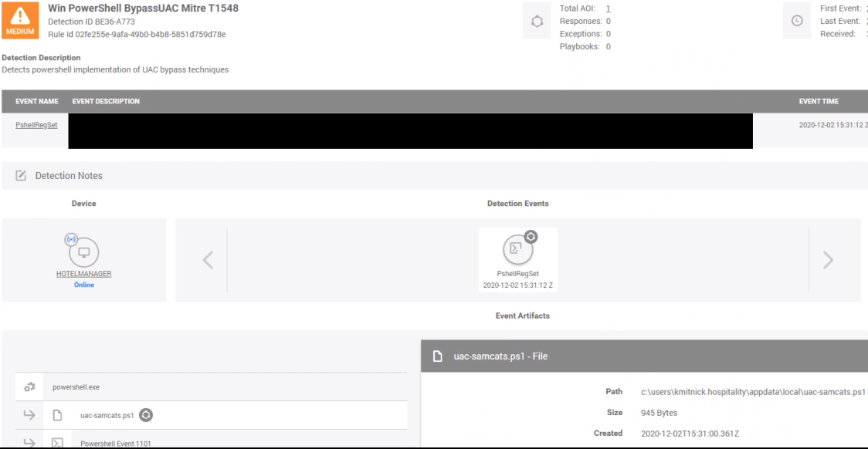Click the EVENT TIME column header
The image size is (868, 449).
819,102
